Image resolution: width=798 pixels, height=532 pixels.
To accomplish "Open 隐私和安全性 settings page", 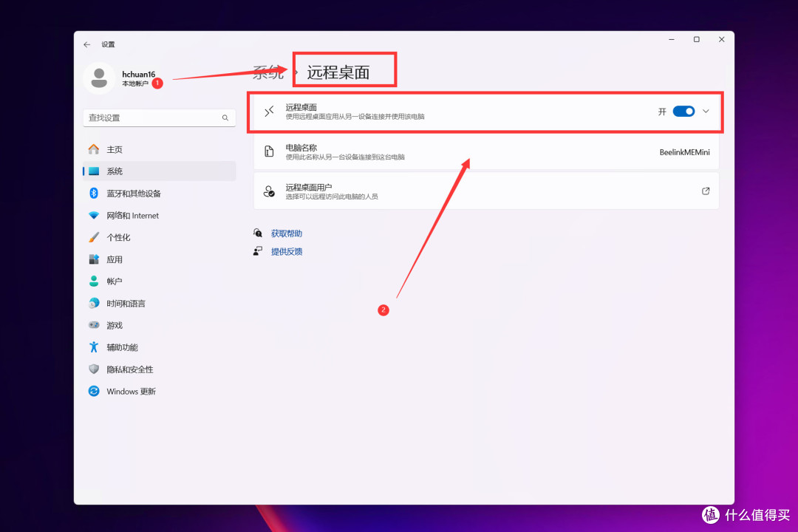I will [160, 369].
